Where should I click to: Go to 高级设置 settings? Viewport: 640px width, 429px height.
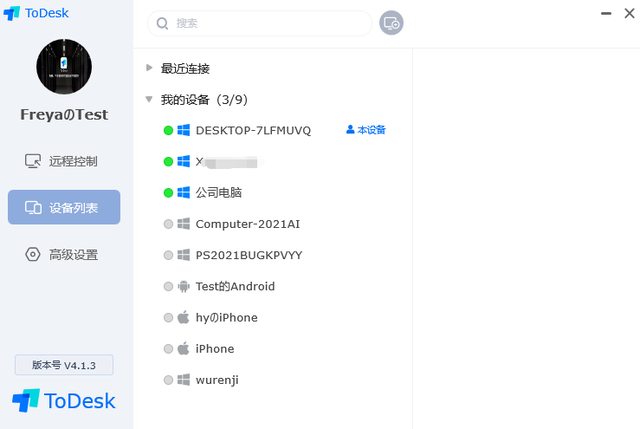tap(64, 255)
